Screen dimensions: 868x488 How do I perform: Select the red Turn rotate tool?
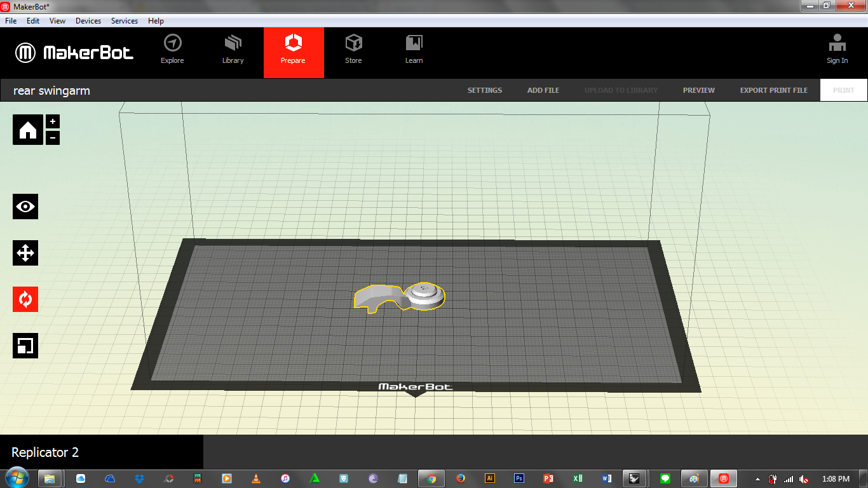(25, 299)
